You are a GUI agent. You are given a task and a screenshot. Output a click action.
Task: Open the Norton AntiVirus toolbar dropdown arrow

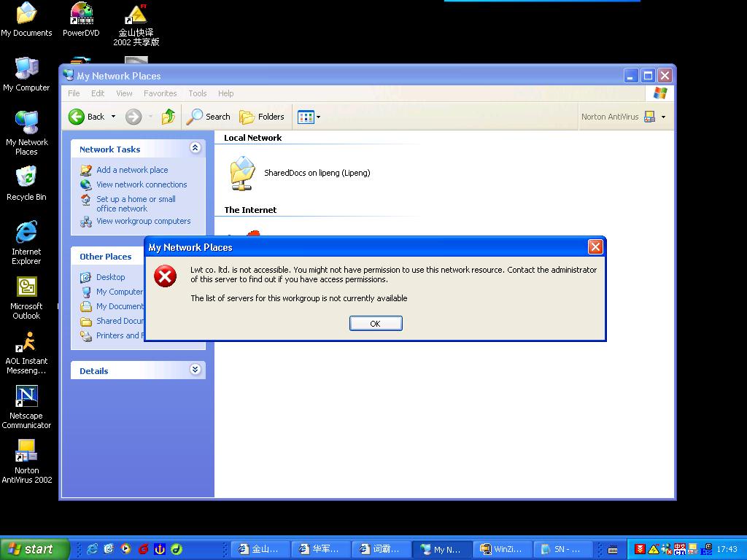[663, 117]
